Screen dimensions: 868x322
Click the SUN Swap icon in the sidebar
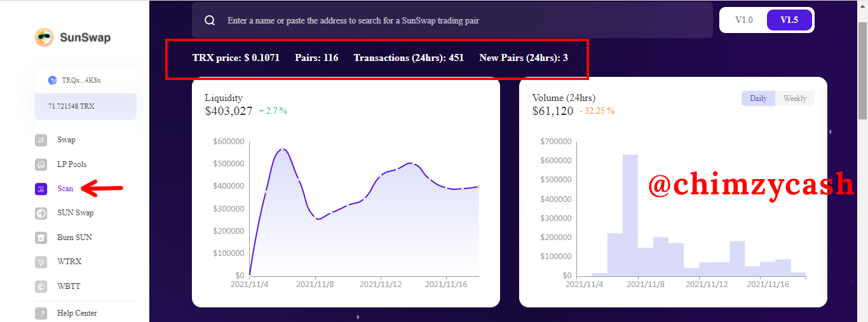point(41,213)
